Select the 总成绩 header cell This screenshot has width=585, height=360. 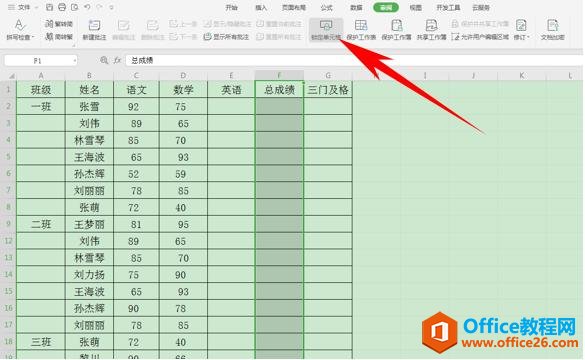(x=279, y=90)
